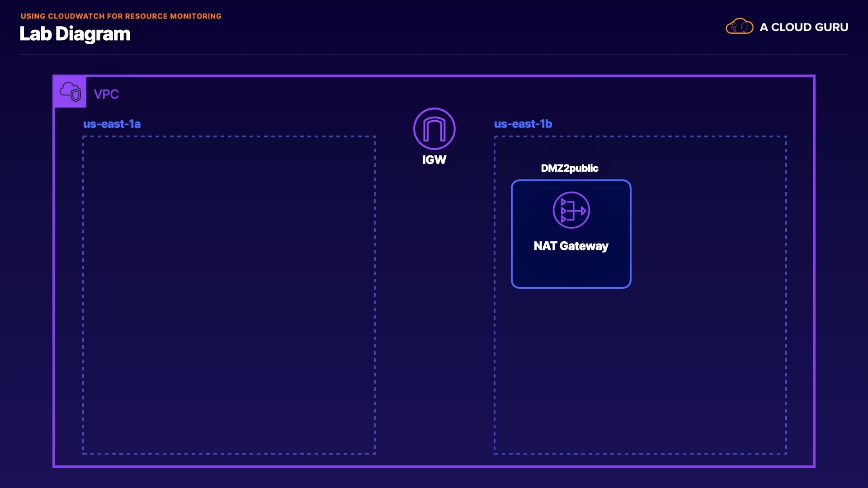This screenshot has width=868, height=488.
Task: Click the VPC's top purple border line
Action: pos(434,76)
